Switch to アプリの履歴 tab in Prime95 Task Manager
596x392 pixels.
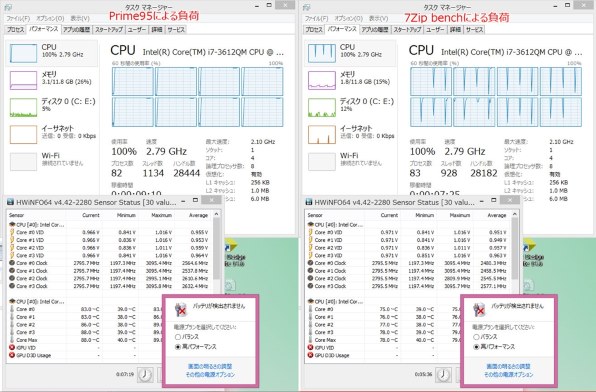point(76,29)
